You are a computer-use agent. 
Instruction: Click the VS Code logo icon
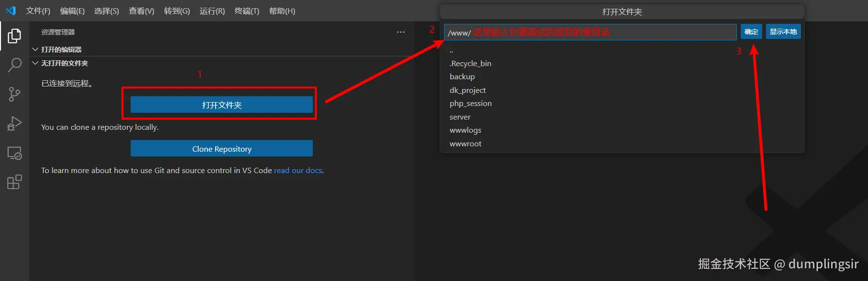(x=11, y=11)
